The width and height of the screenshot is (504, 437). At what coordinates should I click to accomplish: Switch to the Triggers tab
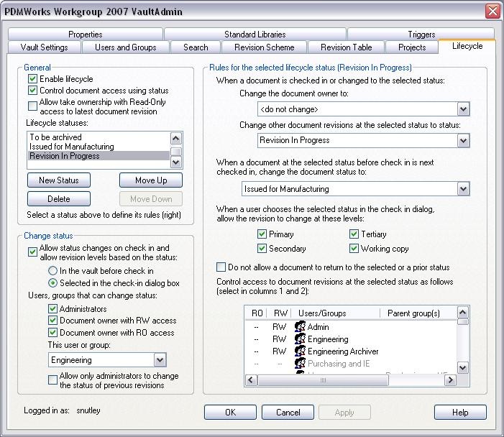(x=421, y=34)
